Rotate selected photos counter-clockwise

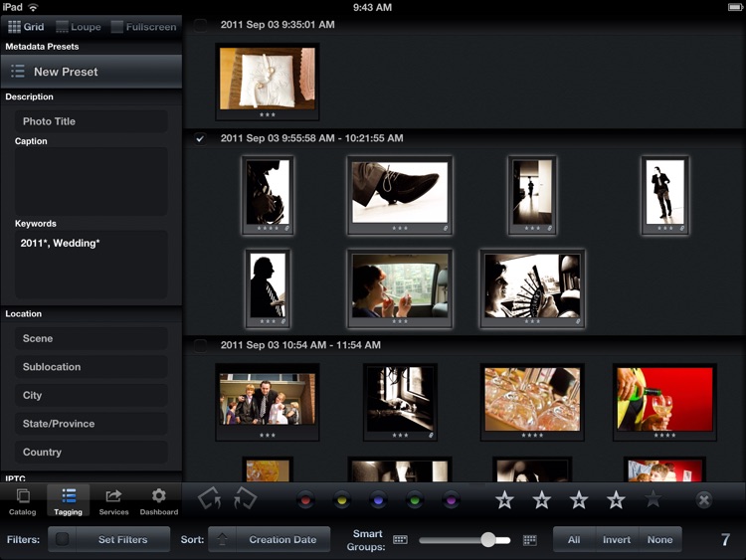209,498
